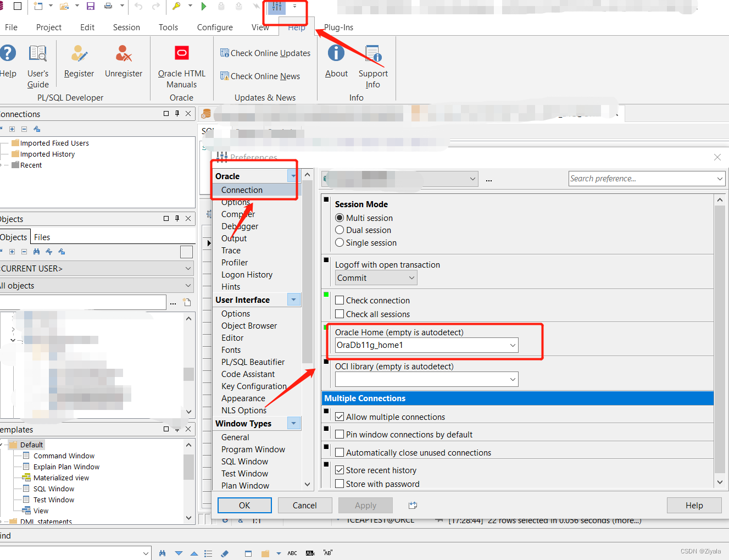Open the Plug-Ins menu
The width and height of the screenshot is (729, 560).
pyautogui.click(x=338, y=27)
